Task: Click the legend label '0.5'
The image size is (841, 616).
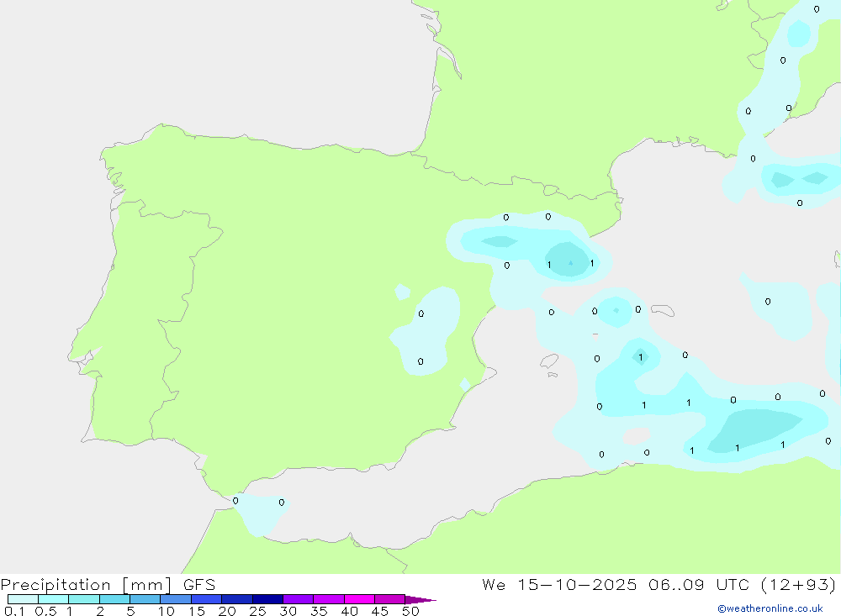Action: click(45, 611)
